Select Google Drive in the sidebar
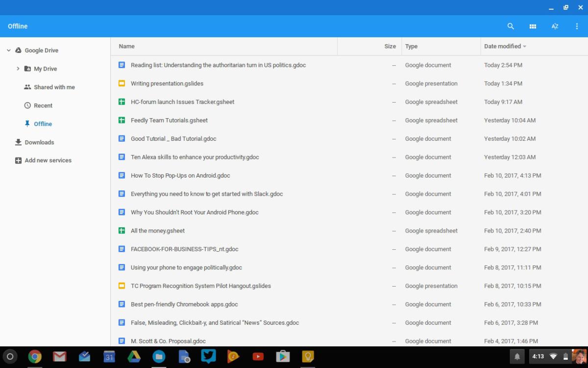 pyautogui.click(x=42, y=50)
